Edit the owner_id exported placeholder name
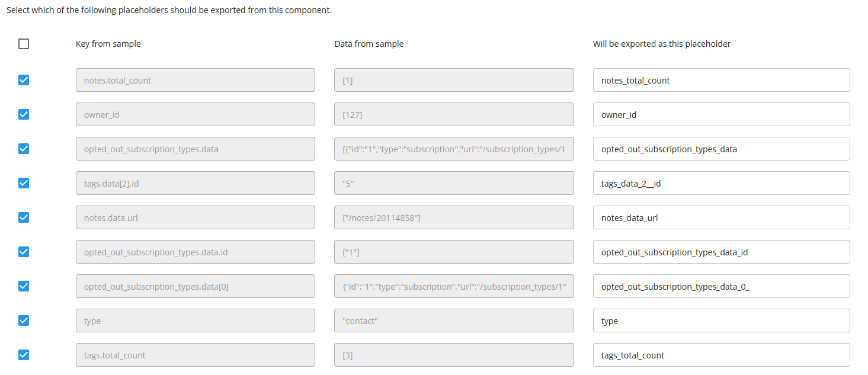Image resolution: width=868 pixels, height=375 pixels. (720, 114)
